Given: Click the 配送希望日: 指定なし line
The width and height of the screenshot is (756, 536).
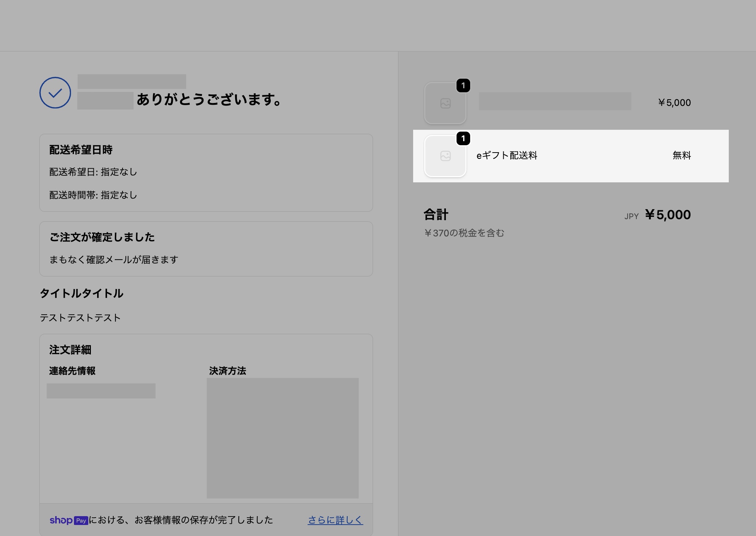Looking at the screenshot, I should [93, 172].
